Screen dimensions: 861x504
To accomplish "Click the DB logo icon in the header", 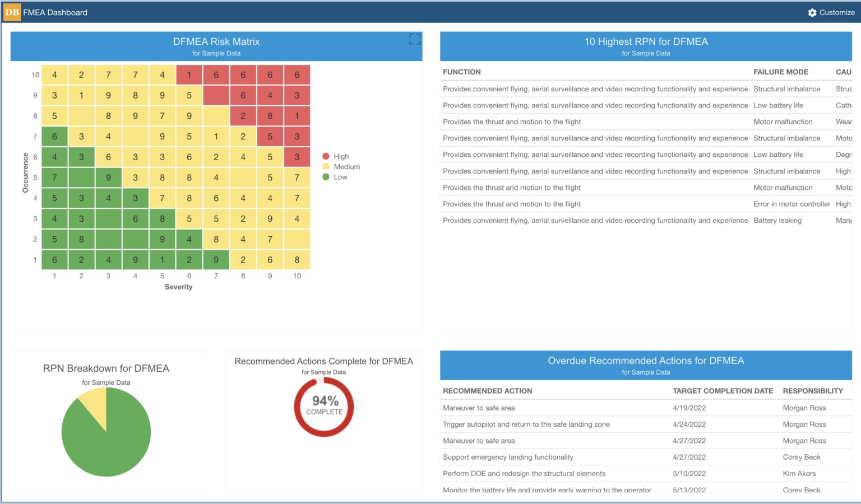I will pos(11,12).
